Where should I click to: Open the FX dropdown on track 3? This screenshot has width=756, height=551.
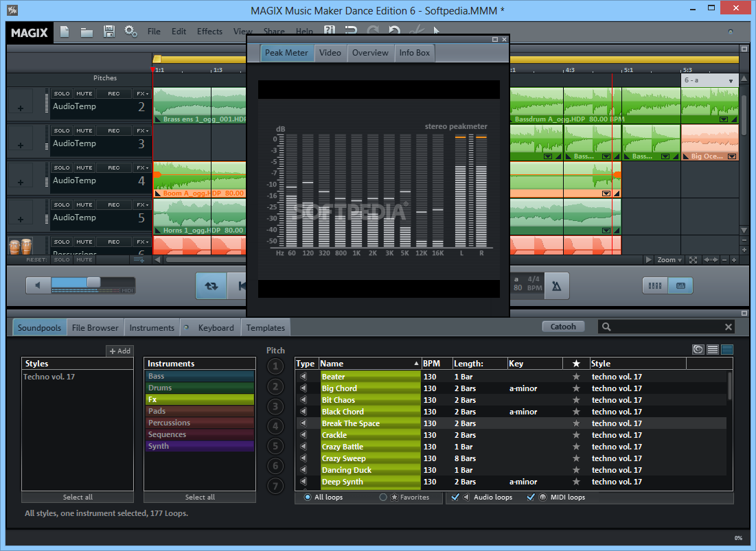coord(142,130)
